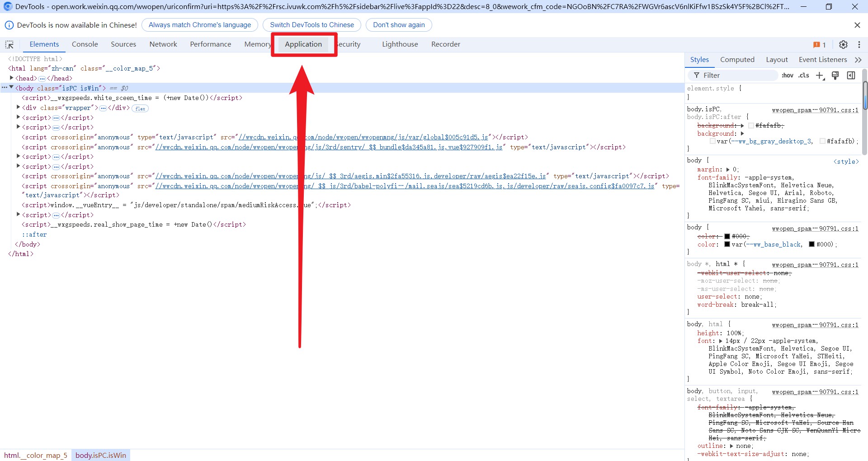
Task: Focus the Styles Filter input field
Action: 732,76
